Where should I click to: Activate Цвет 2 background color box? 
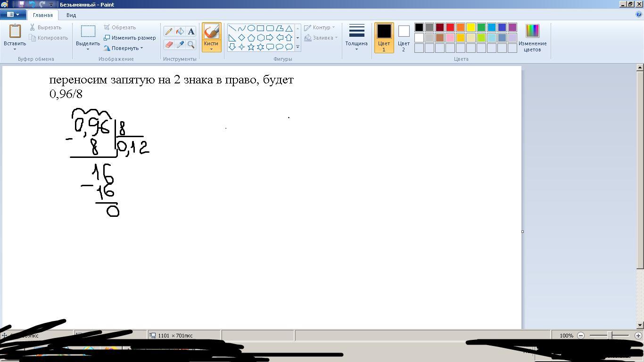pyautogui.click(x=404, y=38)
